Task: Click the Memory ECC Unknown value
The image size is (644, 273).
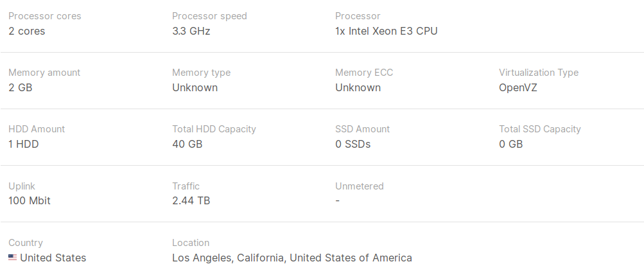Action: pos(358,87)
